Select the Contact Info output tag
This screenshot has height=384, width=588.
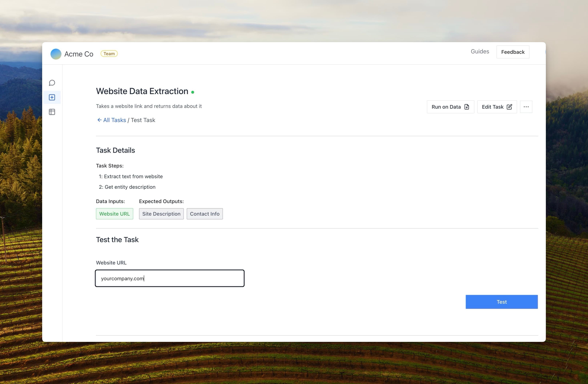pos(205,214)
